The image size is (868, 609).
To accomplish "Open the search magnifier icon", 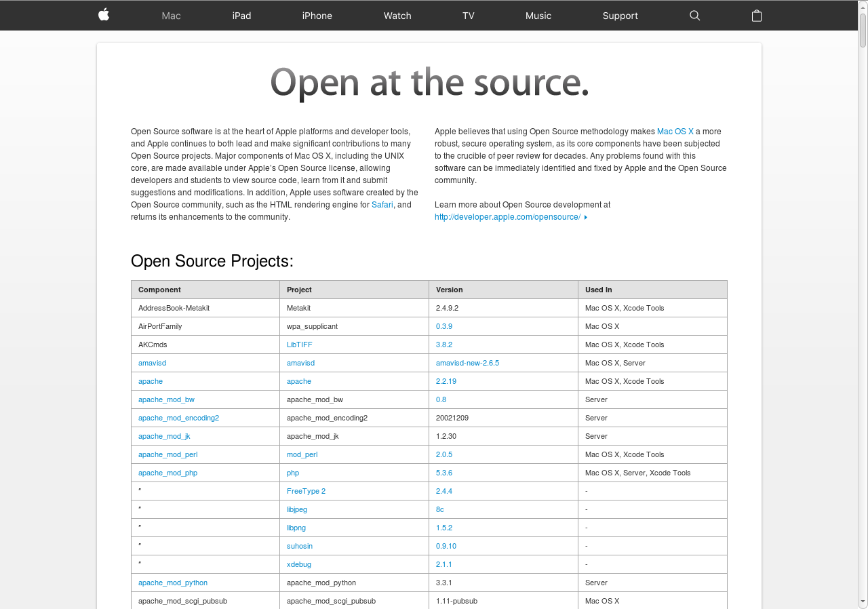I will pos(694,16).
